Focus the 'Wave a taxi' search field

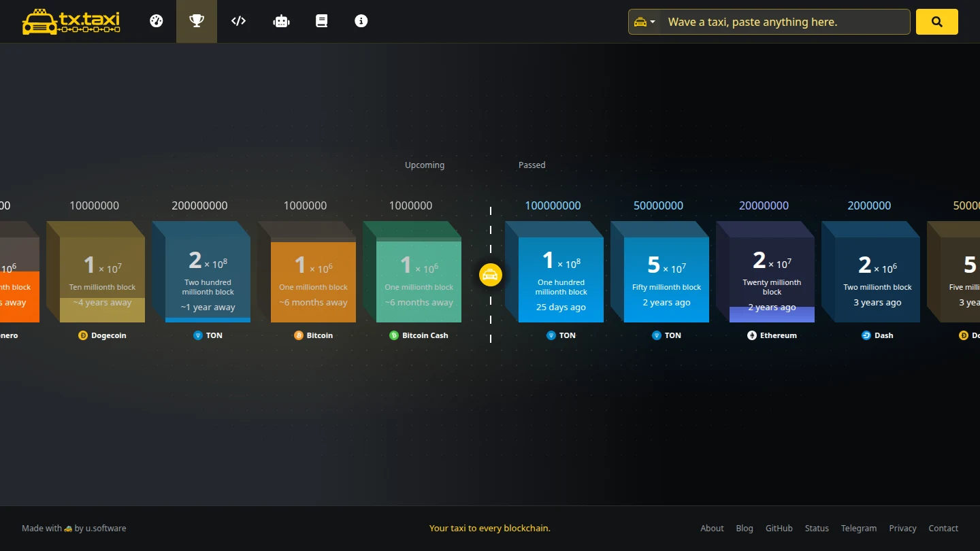[785, 22]
